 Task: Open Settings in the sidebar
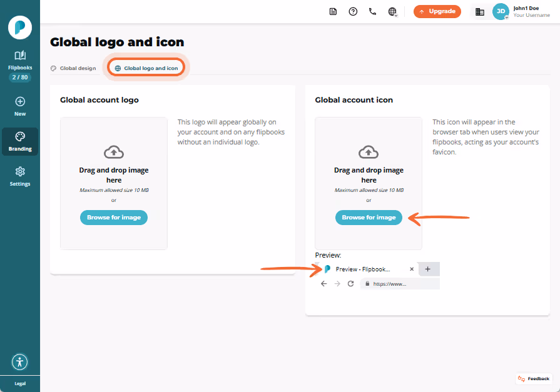click(x=20, y=176)
